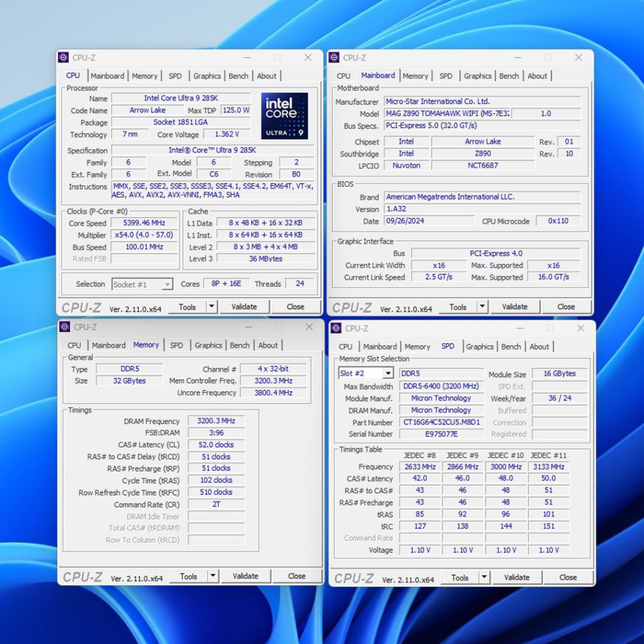Viewport: 644px width, 644px height.
Task: Click Southbridge model Z890
Action: point(483,153)
